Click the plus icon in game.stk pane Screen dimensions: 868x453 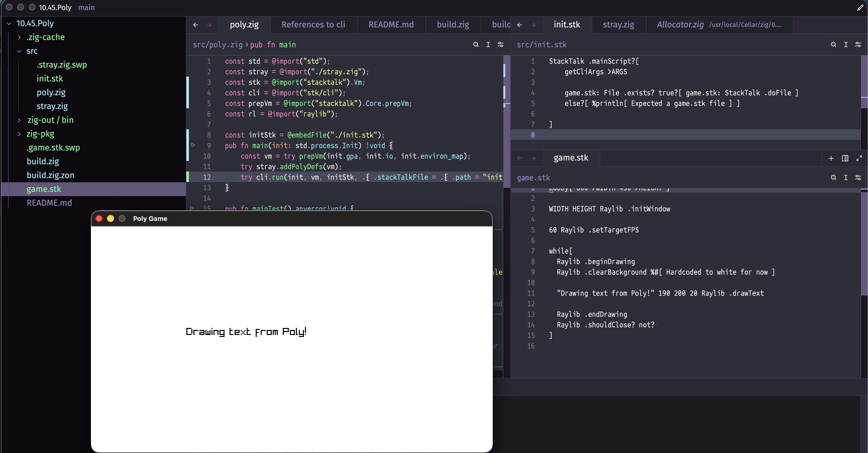click(x=831, y=158)
